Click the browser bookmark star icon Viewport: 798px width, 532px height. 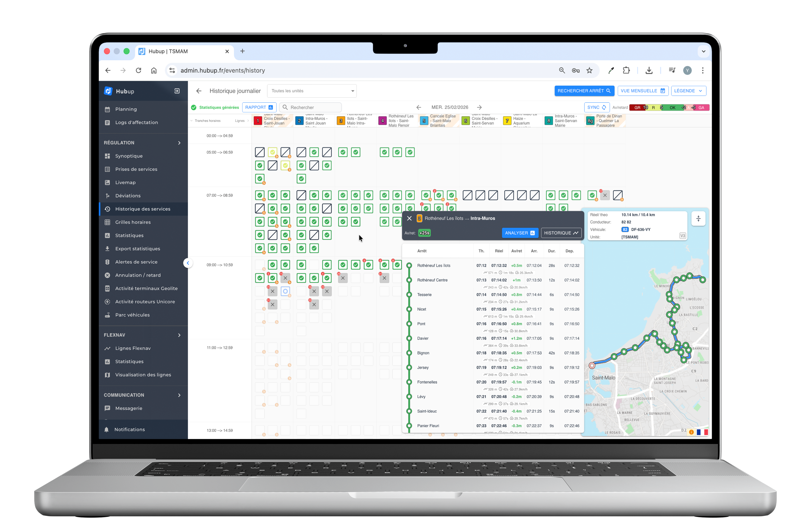[589, 71]
